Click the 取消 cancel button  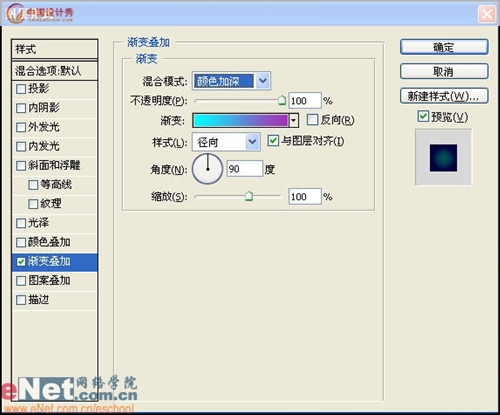(444, 71)
